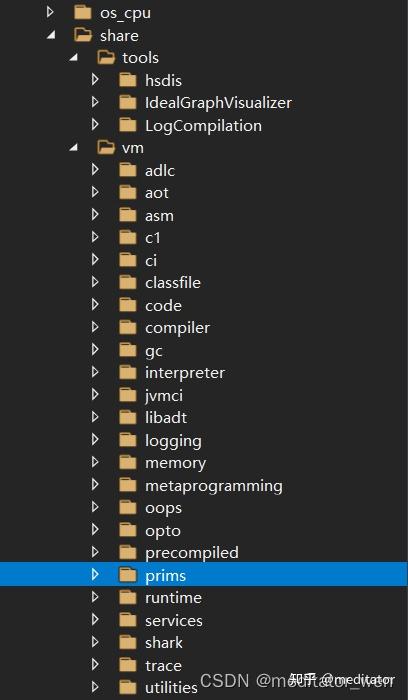Collapse the vm folder arrow
The width and height of the screenshot is (408, 700).
tap(74, 147)
